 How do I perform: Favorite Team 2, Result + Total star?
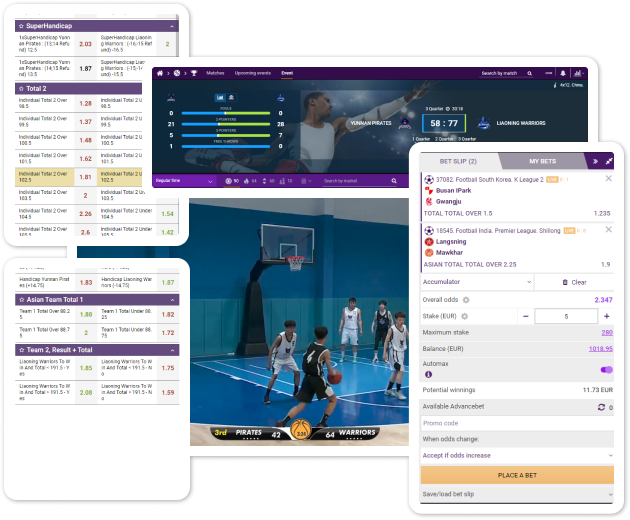tap(22, 350)
